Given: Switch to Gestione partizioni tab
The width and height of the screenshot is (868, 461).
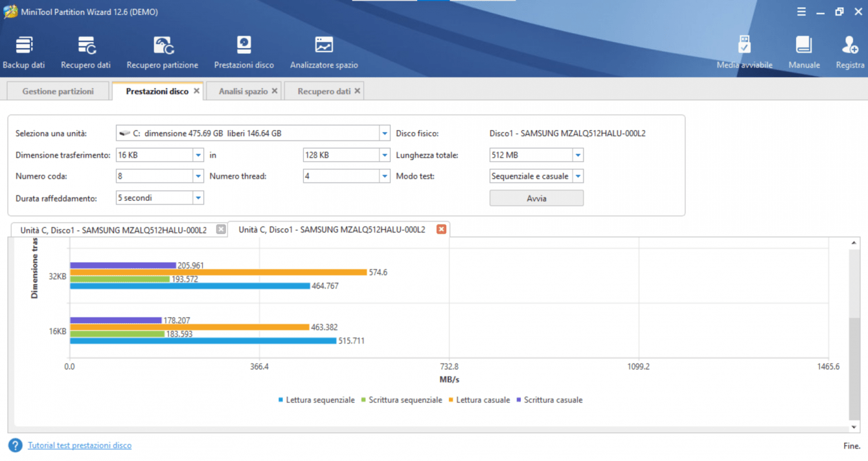Looking at the screenshot, I should 58,91.
